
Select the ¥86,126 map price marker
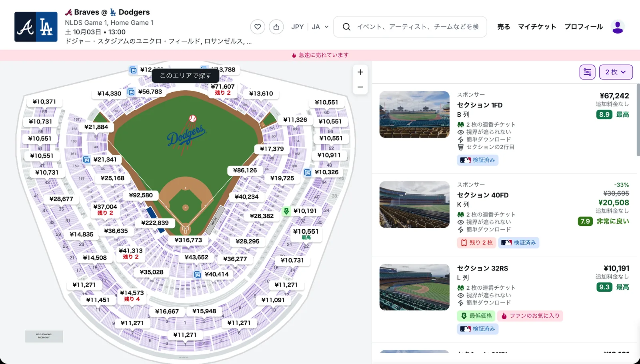point(245,170)
